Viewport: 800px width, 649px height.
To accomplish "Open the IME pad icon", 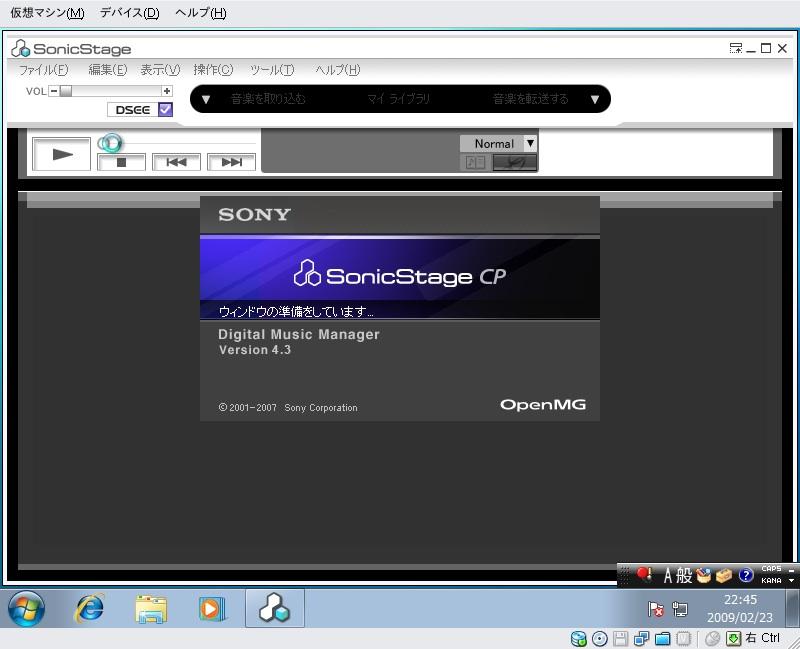I will pos(704,576).
